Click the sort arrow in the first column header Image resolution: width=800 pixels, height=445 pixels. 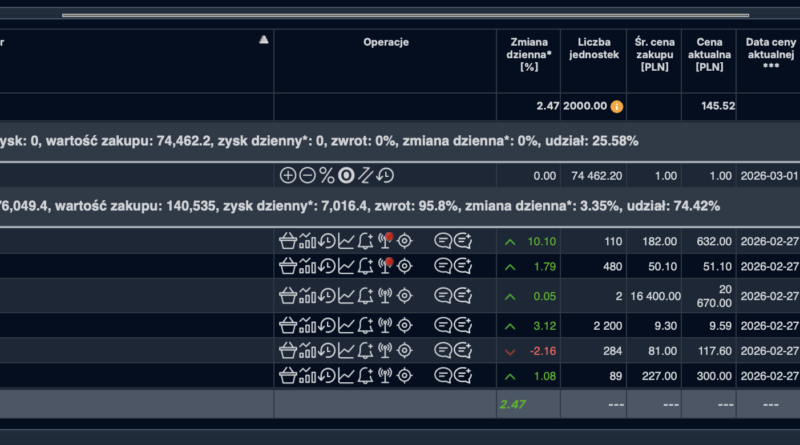[264, 40]
